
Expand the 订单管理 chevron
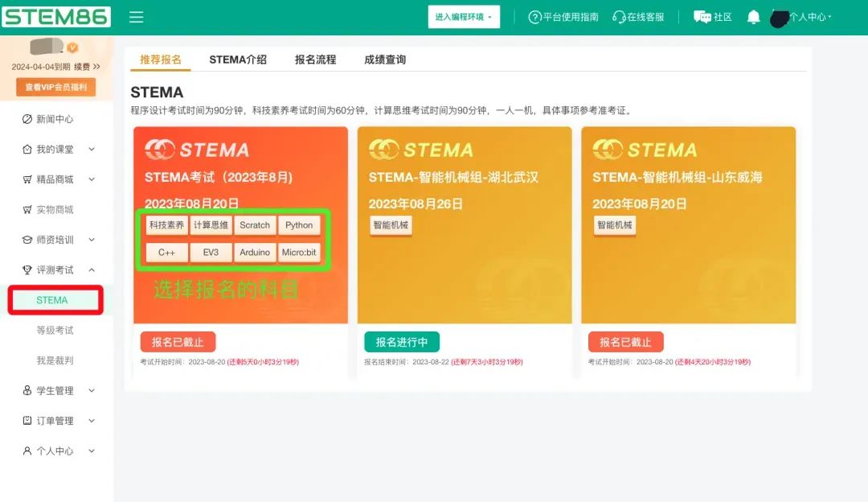[x=92, y=421]
